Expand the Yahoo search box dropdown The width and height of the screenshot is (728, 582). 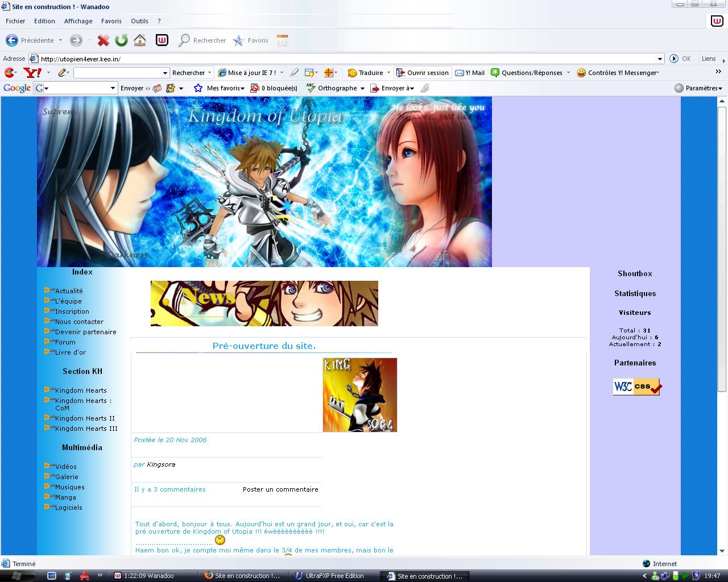166,73
